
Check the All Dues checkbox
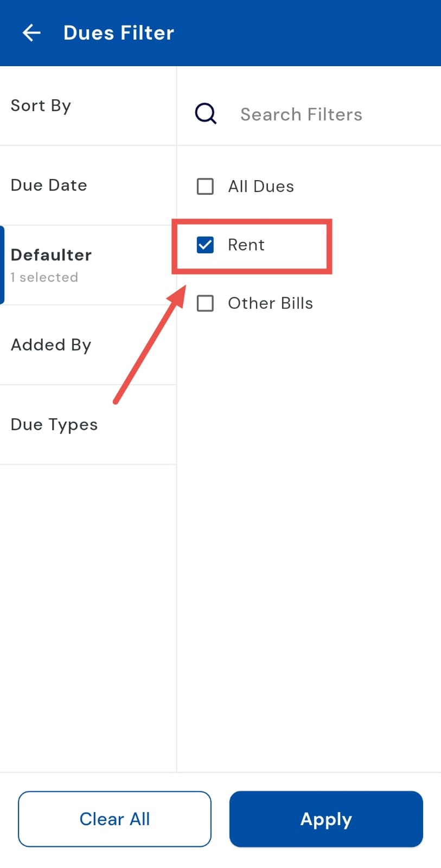pyautogui.click(x=205, y=186)
